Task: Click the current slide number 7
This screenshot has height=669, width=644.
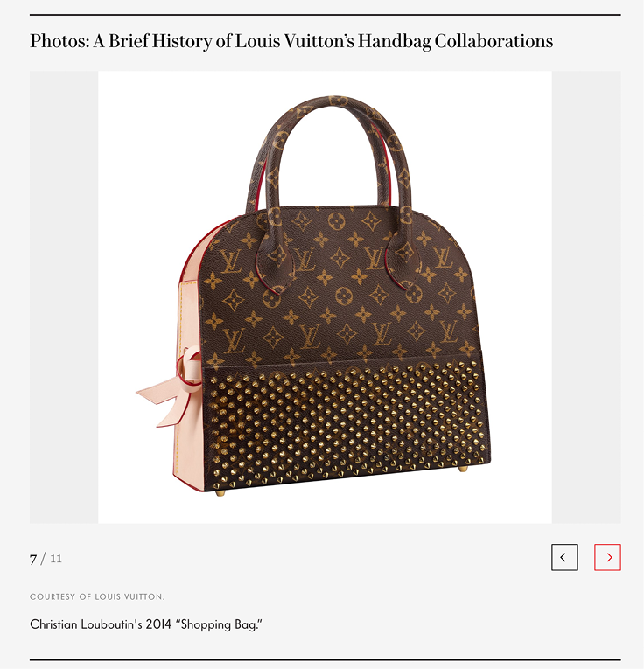Action: click(33, 559)
